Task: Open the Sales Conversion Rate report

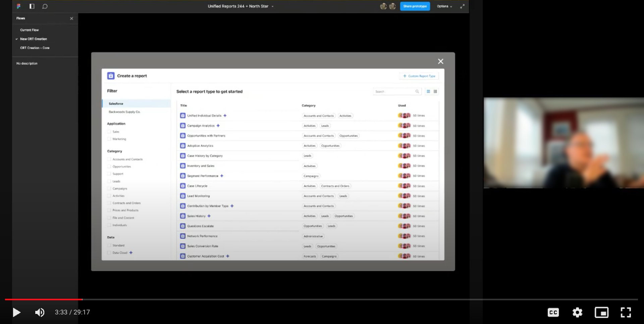Action: 203,246
